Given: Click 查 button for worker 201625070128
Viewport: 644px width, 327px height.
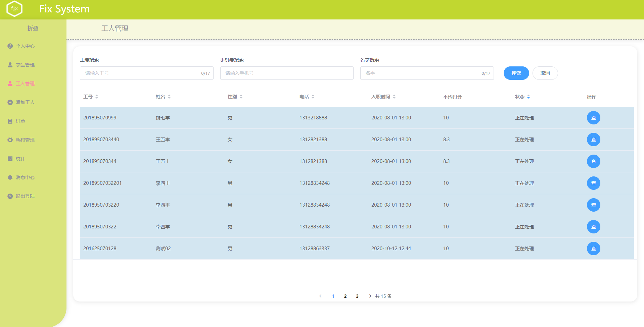Looking at the screenshot, I should (x=593, y=249).
